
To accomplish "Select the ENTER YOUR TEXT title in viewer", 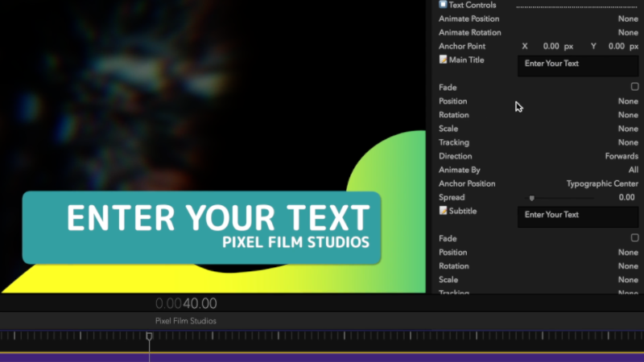I will pos(218,217).
